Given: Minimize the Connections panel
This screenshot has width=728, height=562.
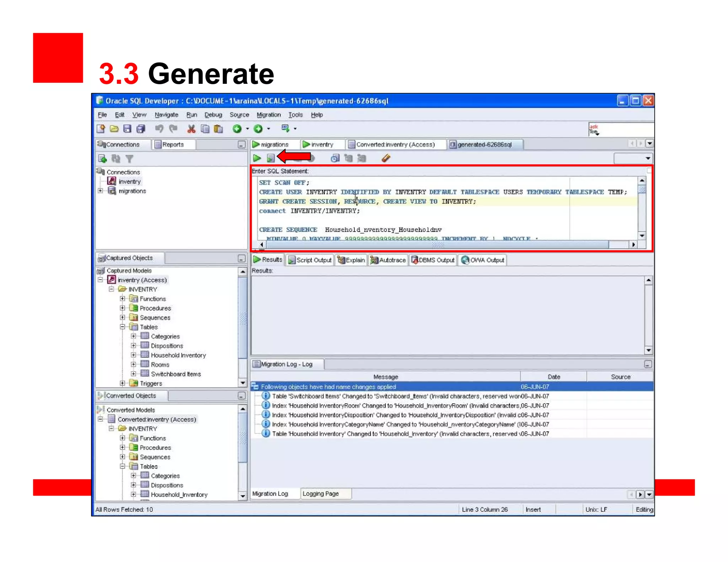Looking at the screenshot, I should 242,145.
